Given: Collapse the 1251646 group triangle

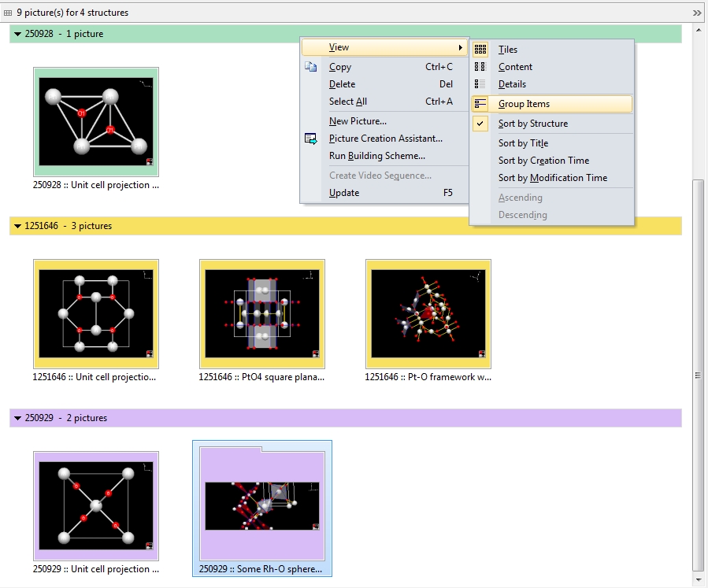Looking at the screenshot, I should click(x=17, y=226).
